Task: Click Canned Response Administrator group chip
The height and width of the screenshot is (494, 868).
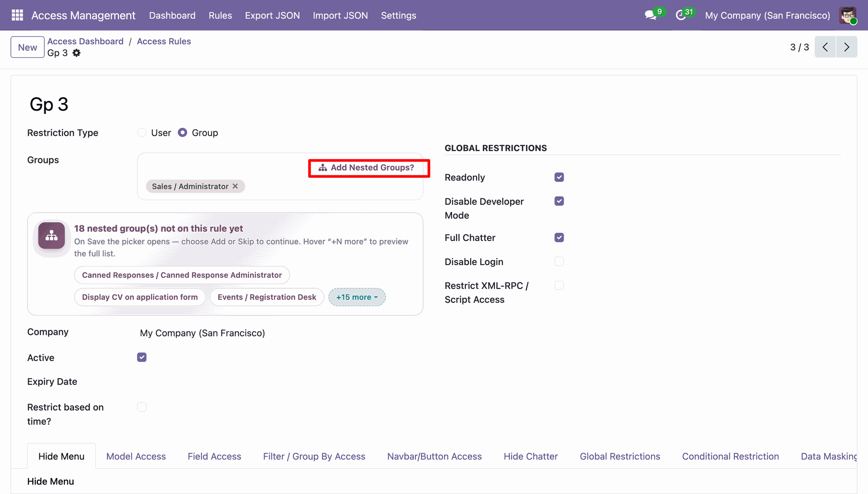Action: click(x=182, y=275)
